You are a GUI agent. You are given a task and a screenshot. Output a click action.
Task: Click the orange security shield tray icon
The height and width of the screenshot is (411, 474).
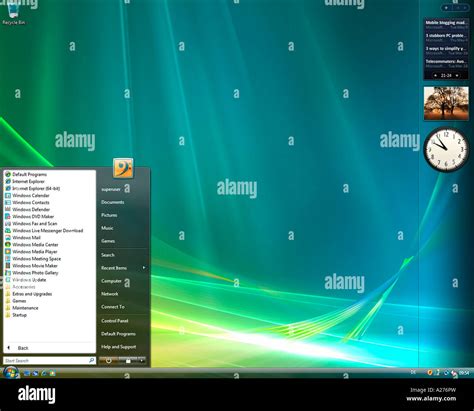pos(430,372)
